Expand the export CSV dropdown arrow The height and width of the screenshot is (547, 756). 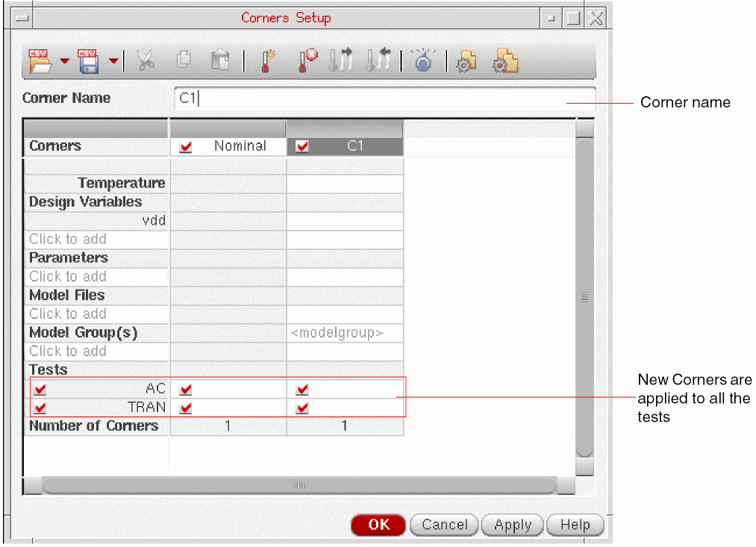113,61
